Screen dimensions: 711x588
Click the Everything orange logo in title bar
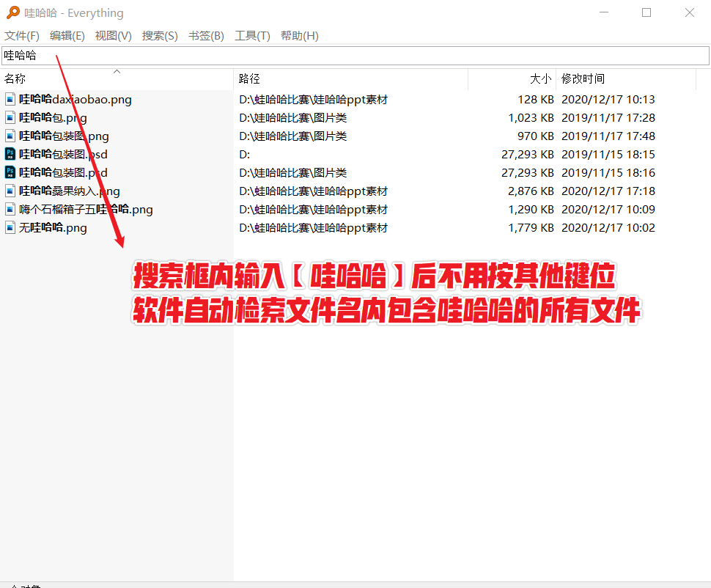pyautogui.click(x=12, y=12)
